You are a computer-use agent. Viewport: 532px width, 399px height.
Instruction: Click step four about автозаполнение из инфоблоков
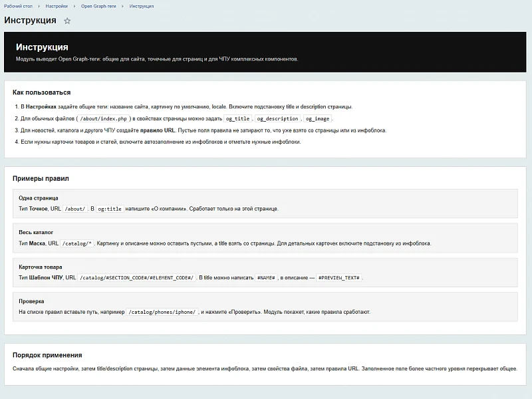tap(161, 142)
